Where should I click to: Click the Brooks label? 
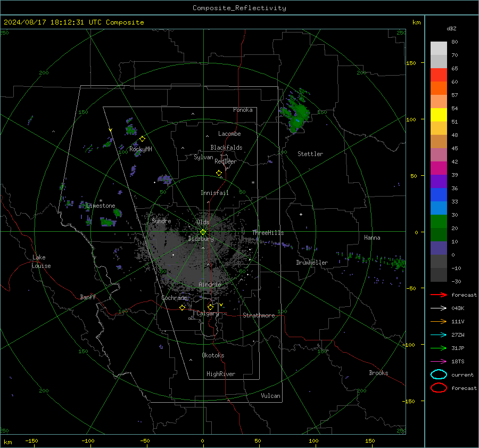coord(378,373)
